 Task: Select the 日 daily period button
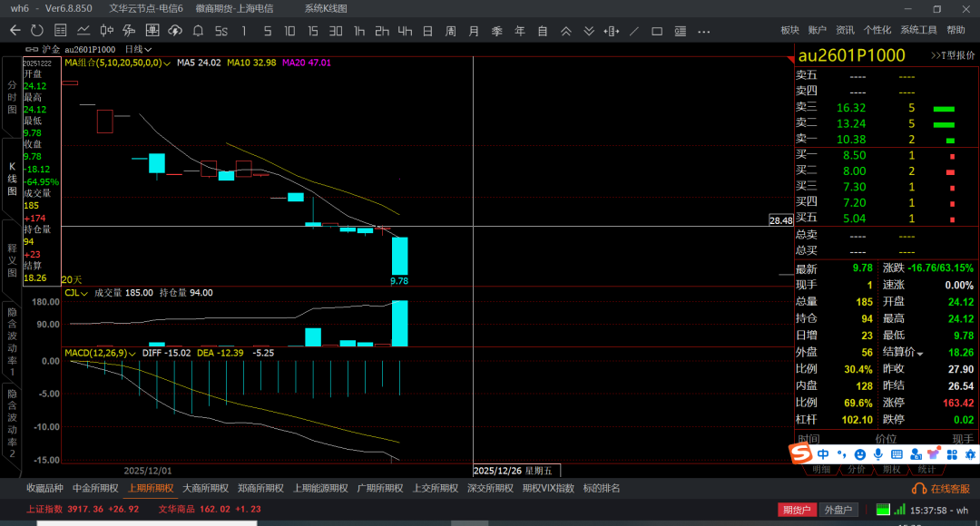coord(427,31)
